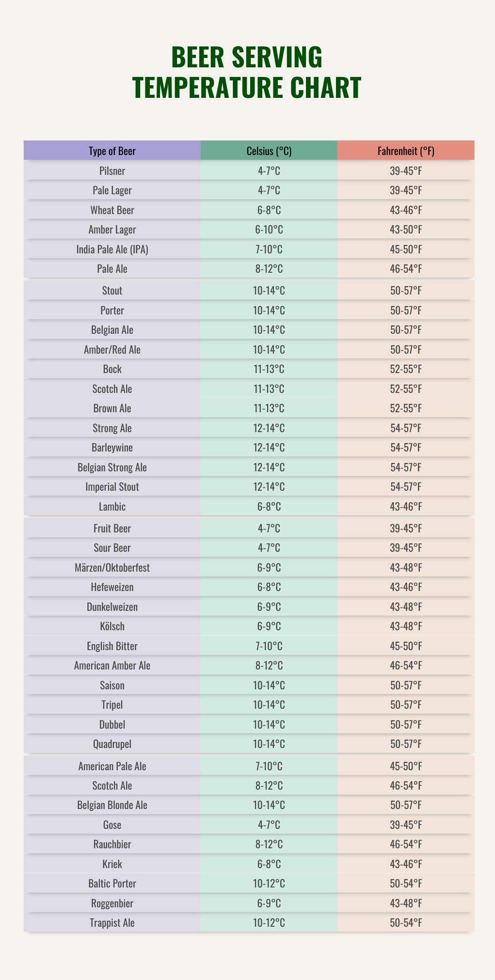Click the Trappist Ale row label
495x980 pixels.
[x=112, y=923]
